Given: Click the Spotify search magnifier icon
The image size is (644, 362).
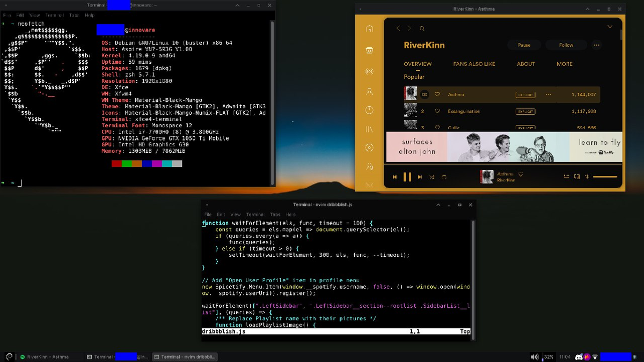Looking at the screenshot, I should tap(422, 28).
